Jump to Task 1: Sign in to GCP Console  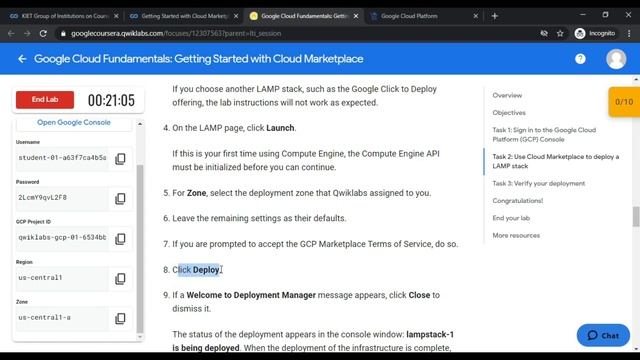coord(544,134)
